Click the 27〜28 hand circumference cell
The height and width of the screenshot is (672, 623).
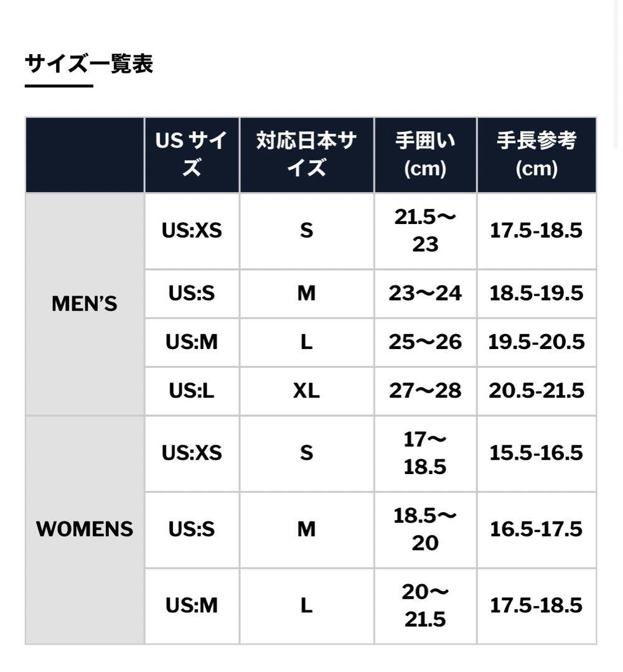point(425,391)
